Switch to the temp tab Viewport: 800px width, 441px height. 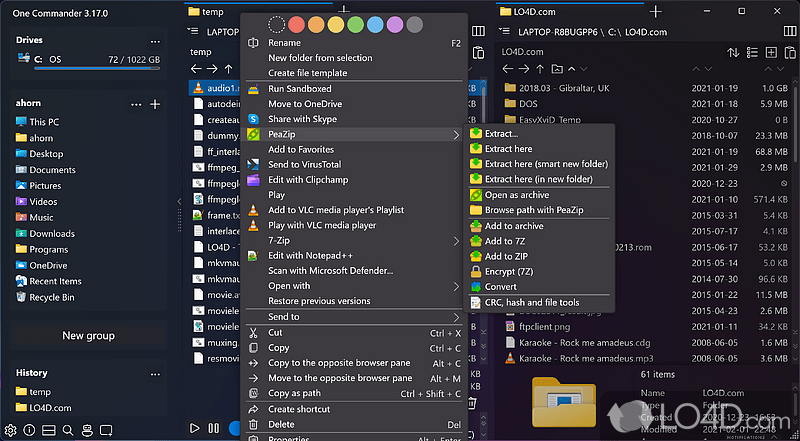point(212,12)
